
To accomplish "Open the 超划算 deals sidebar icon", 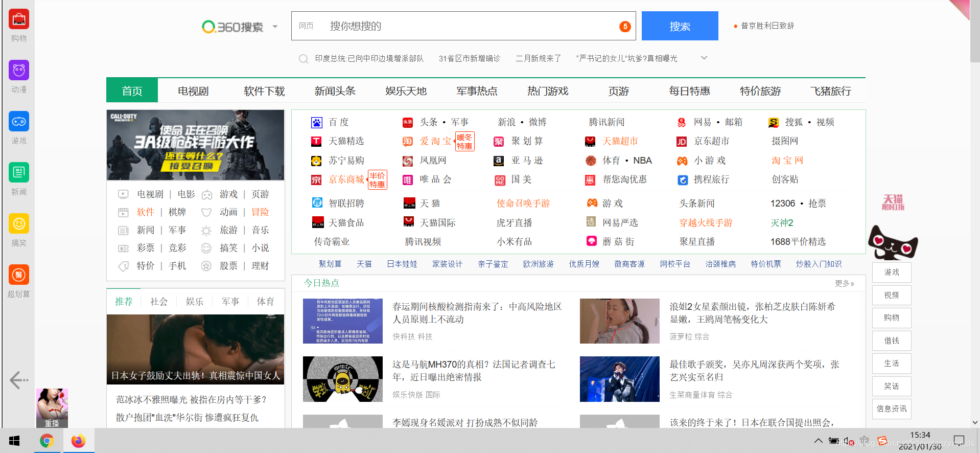I will [19, 275].
